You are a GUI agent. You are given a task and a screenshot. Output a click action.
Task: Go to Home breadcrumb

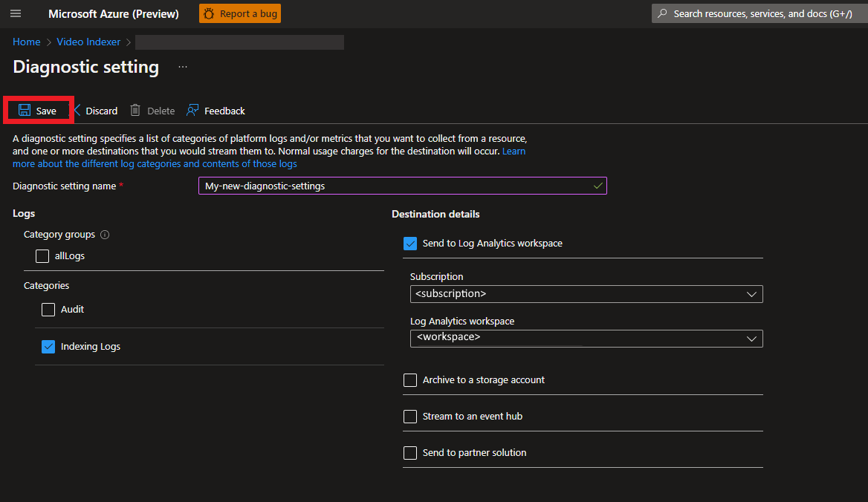point(27,42)
